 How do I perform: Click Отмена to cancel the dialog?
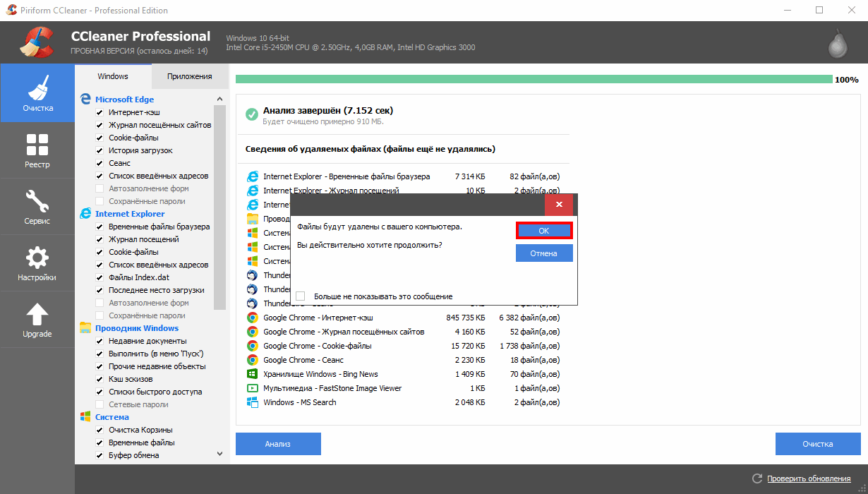coord(544,253)
